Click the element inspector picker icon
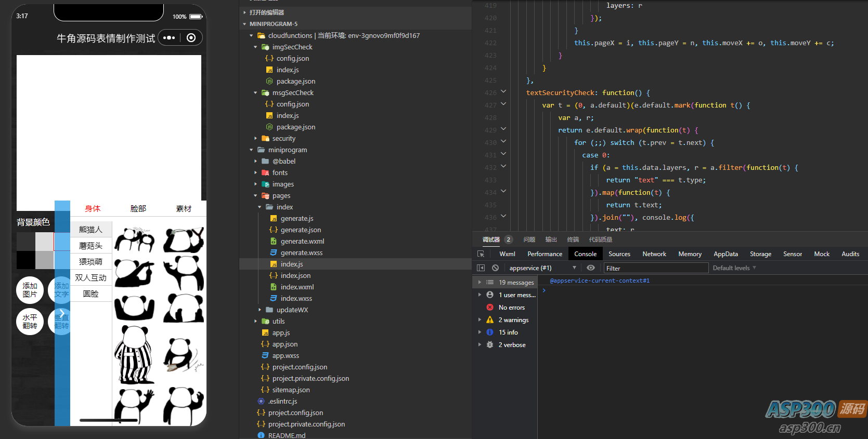868x439 pixels. click(481, 254)
